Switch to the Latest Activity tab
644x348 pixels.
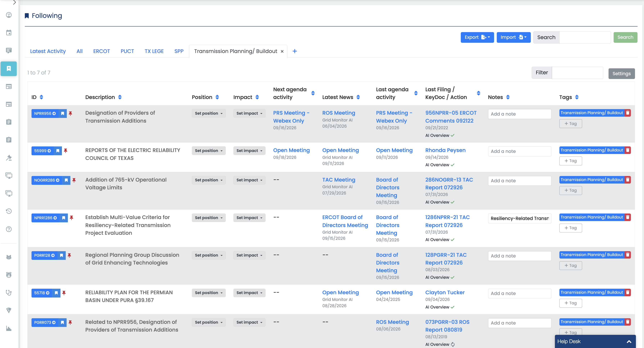click(x=48, y=51)
